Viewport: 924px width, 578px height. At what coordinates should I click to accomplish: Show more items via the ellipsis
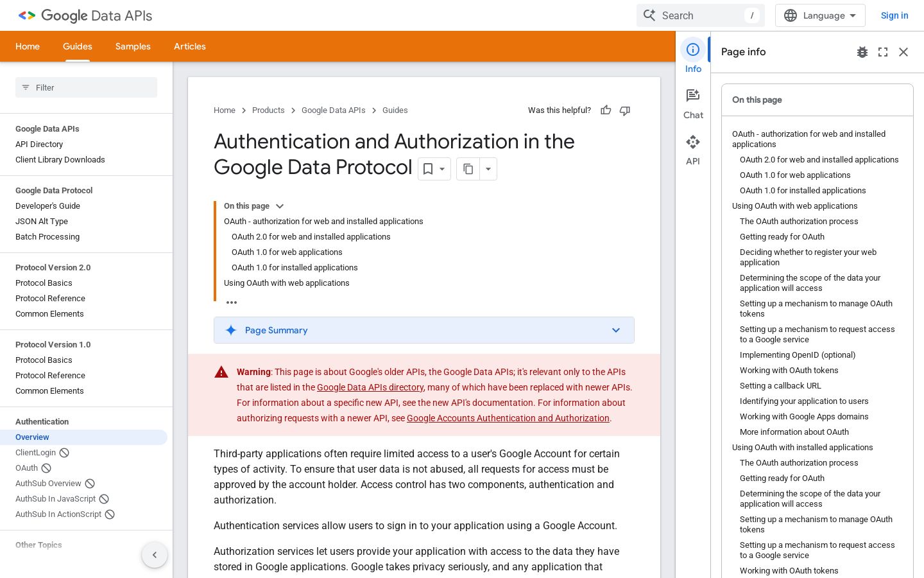pos(232,302)
